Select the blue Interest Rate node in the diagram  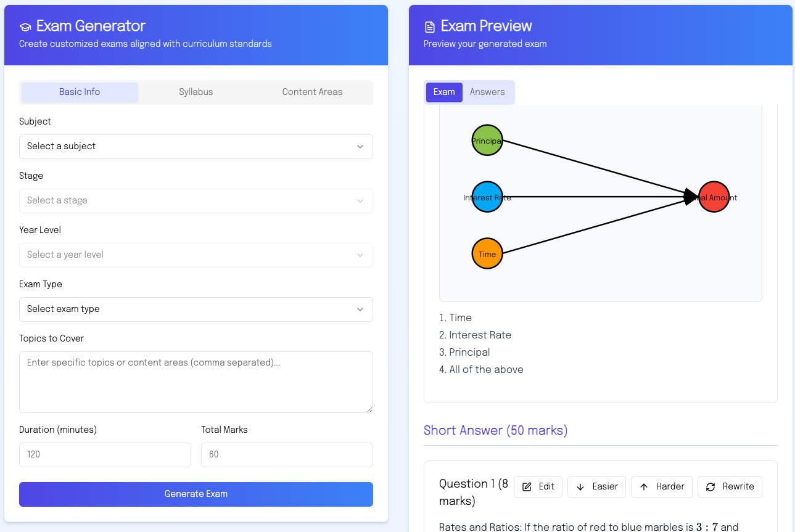click(x=487, y=197)
